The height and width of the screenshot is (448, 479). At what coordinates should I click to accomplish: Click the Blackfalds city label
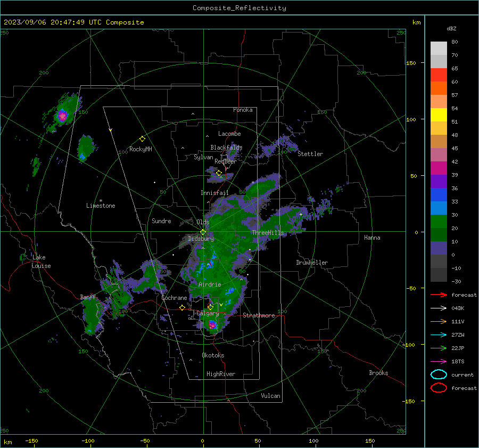point(226,148)
